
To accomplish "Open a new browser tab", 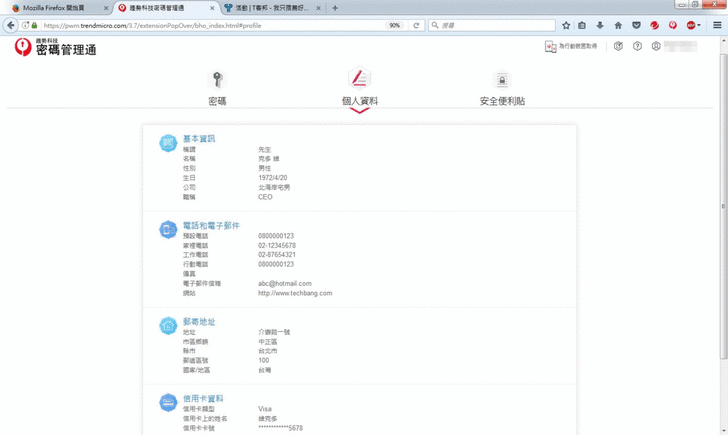I will (x=335, y=8).
